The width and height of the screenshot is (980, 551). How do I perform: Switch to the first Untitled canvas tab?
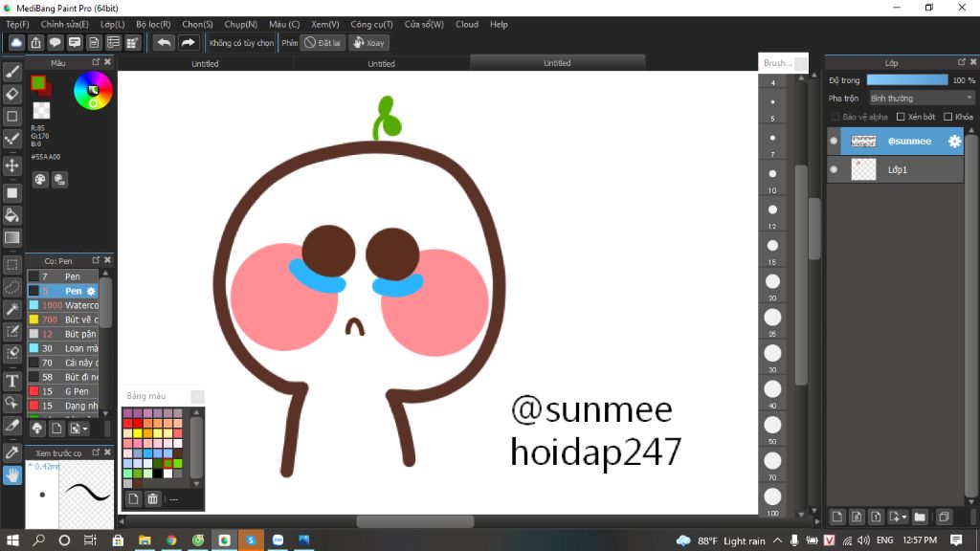click(205, 63)
